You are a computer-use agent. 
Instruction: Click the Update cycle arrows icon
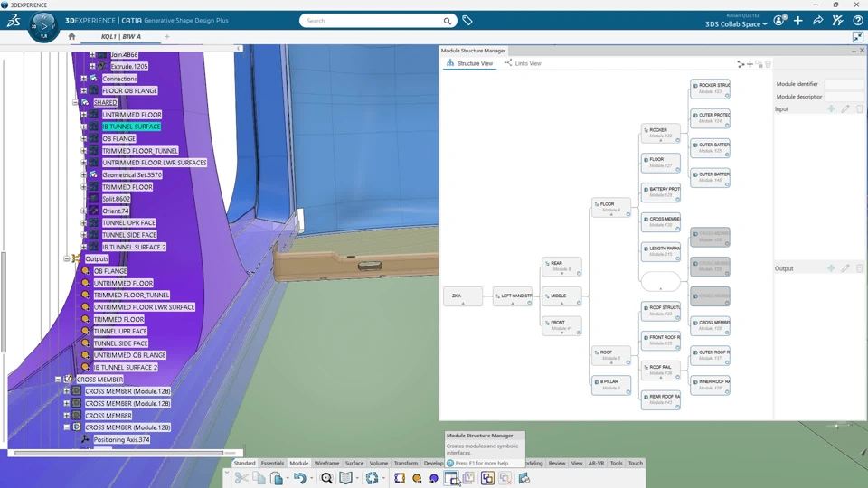pyautogui.click(x=372, y=478)
